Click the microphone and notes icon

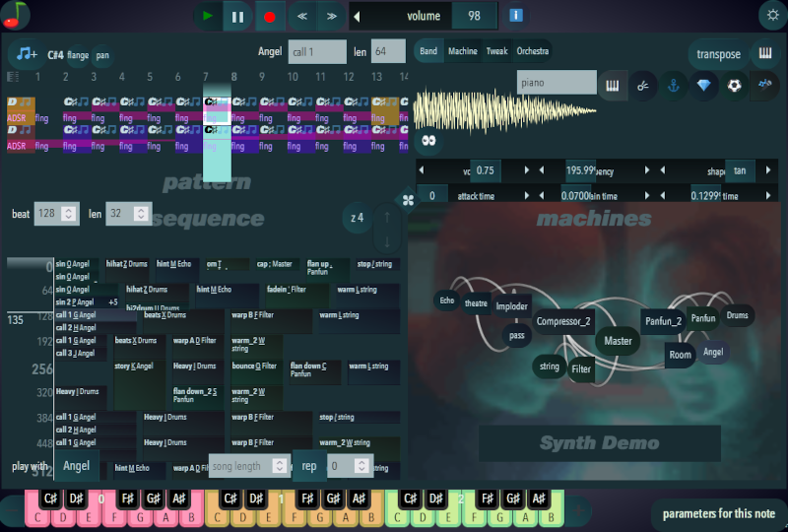(x=765, y=85)
